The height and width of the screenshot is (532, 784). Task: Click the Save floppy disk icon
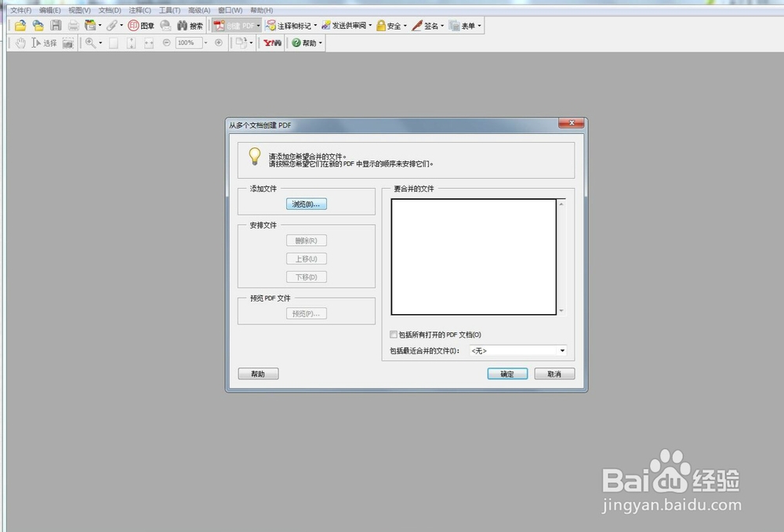pos(56,26)
